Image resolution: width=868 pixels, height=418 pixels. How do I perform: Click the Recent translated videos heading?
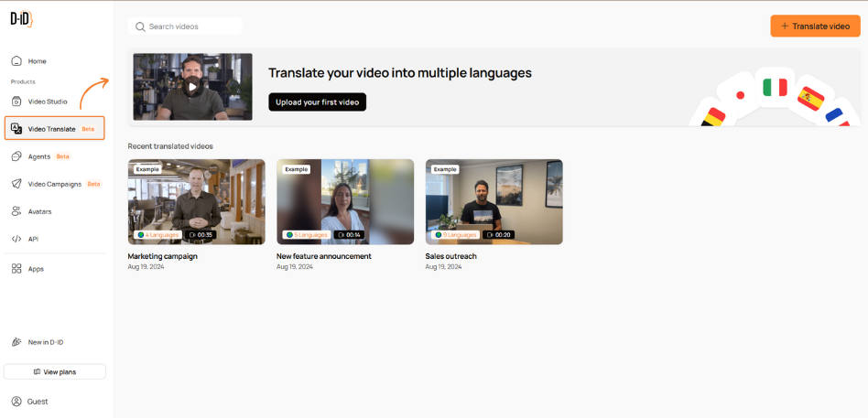coord(170,146)
